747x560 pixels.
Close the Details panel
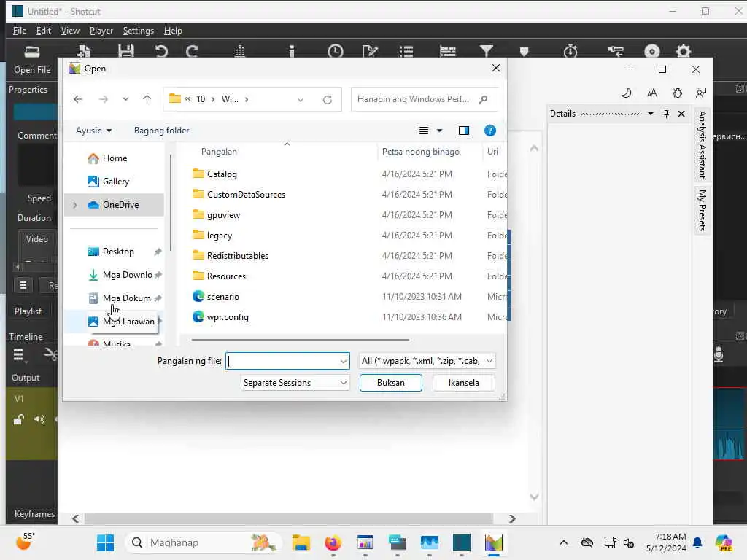681,113
